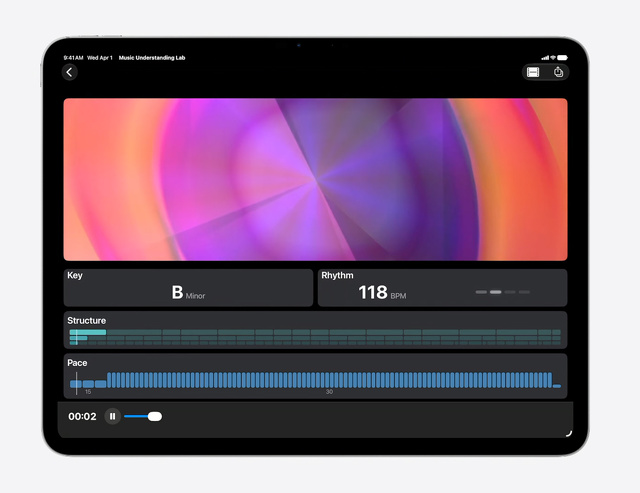This screenshot has width=640, height=493.
Task: Click the last short Pace bar
Action: (x=557, y=386)
